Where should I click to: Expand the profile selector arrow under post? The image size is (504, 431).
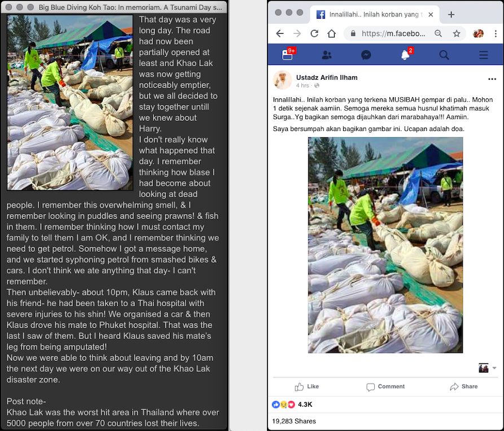click(494, 368)
